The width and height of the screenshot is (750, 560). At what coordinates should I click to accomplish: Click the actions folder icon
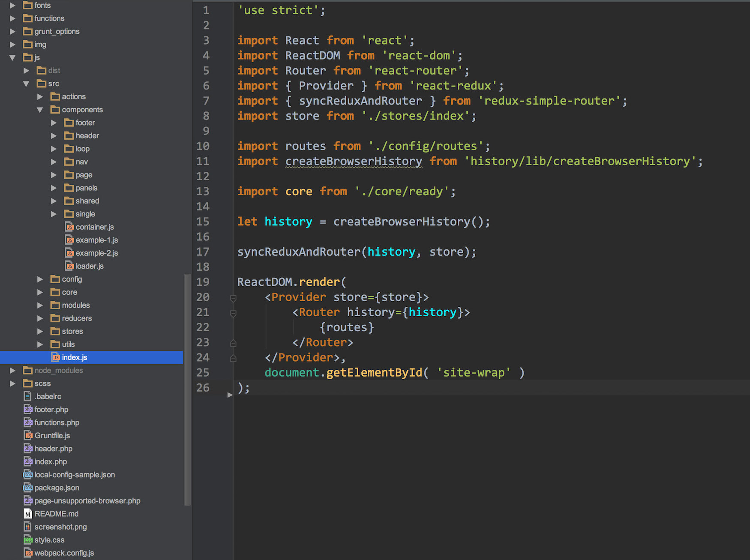(55, 96)
